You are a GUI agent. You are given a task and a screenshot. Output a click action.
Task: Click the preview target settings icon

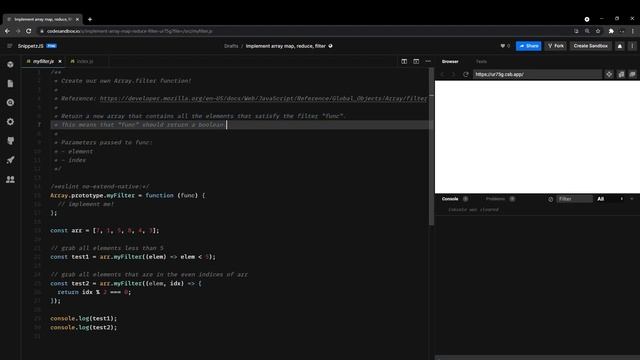point(609,74)
